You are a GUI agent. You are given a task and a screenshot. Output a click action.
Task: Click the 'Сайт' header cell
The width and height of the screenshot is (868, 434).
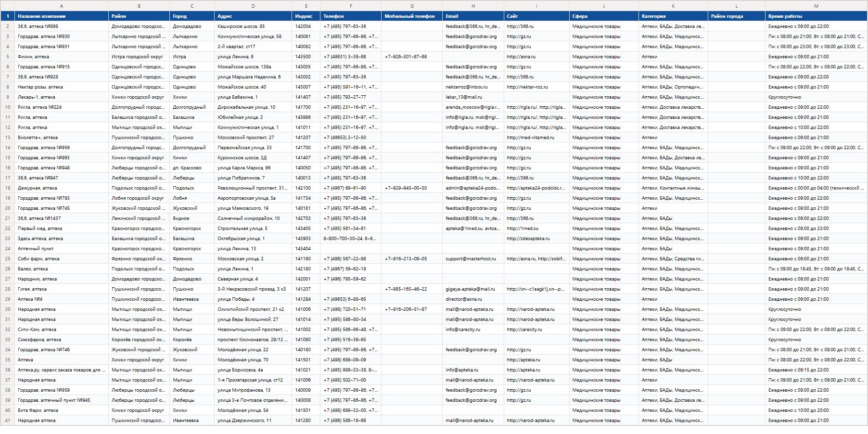(536, 16)
